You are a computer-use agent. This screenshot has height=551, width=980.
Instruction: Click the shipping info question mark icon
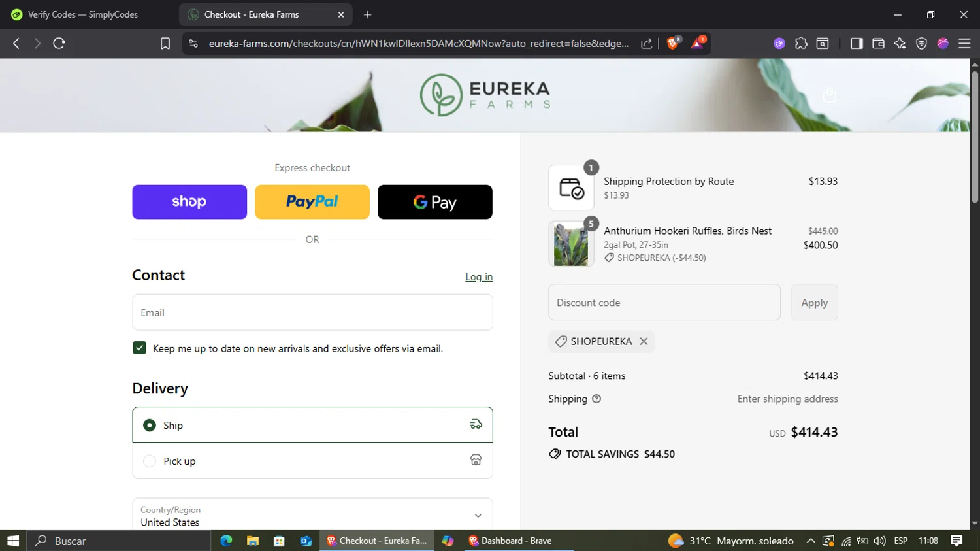[x=596, y=399]
